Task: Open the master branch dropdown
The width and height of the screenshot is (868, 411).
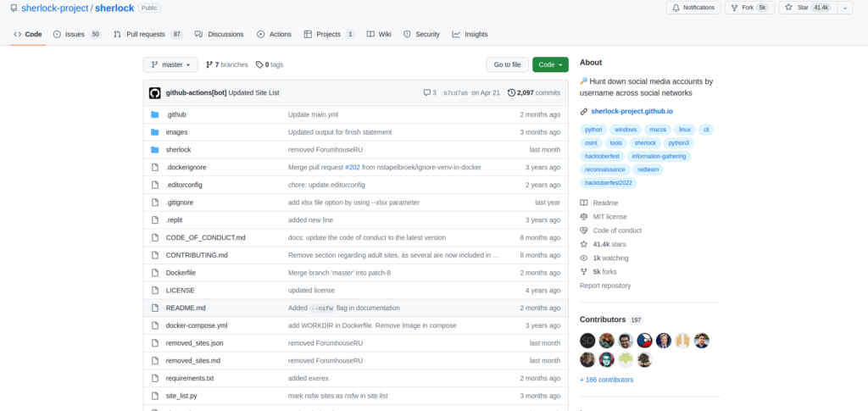Action: 170,64
